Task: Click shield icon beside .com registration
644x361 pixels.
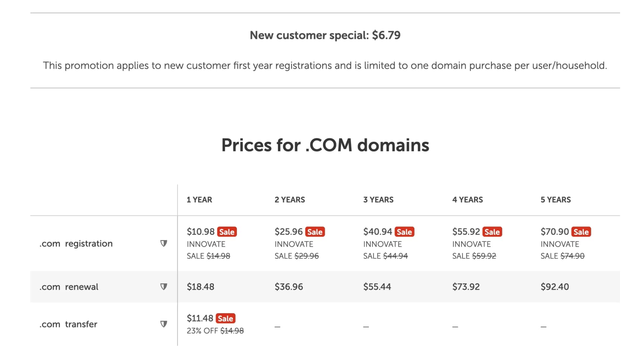Action: tap(164, 243)
